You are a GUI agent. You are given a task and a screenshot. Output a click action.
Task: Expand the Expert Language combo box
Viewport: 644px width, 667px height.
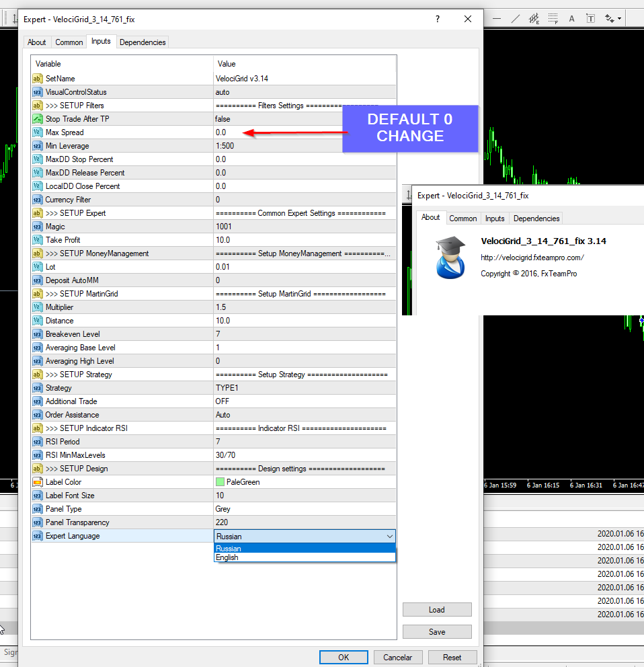(389, 536)
